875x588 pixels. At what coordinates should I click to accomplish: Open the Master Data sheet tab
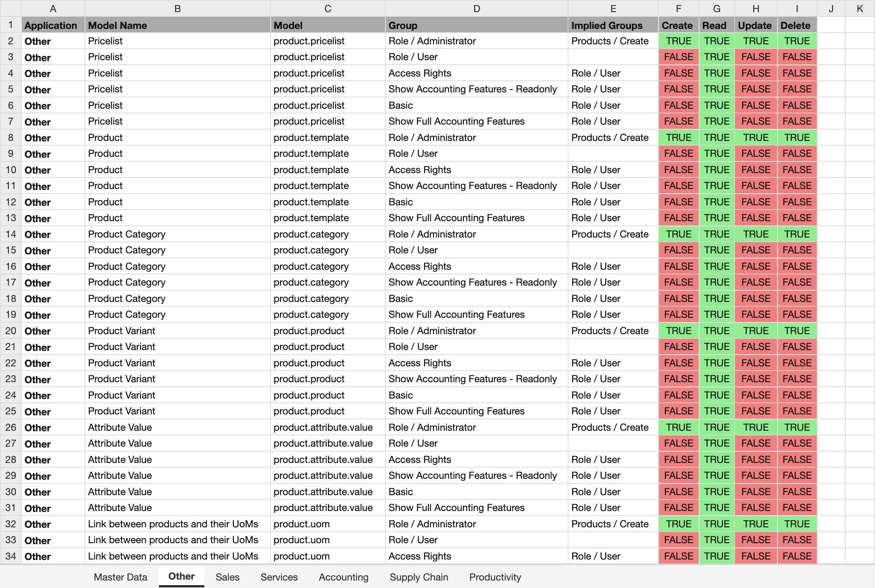pyautogui.click(x=120, y=577)
